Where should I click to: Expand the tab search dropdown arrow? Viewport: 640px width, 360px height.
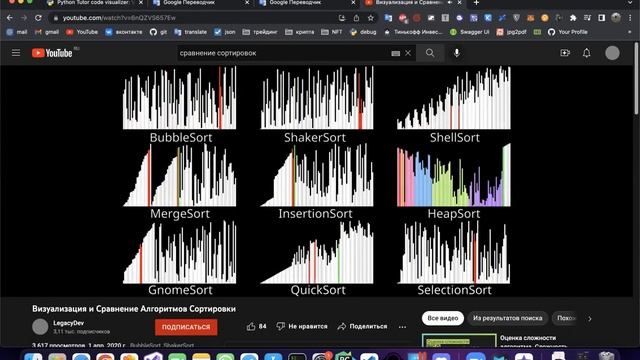click(631, 3)
